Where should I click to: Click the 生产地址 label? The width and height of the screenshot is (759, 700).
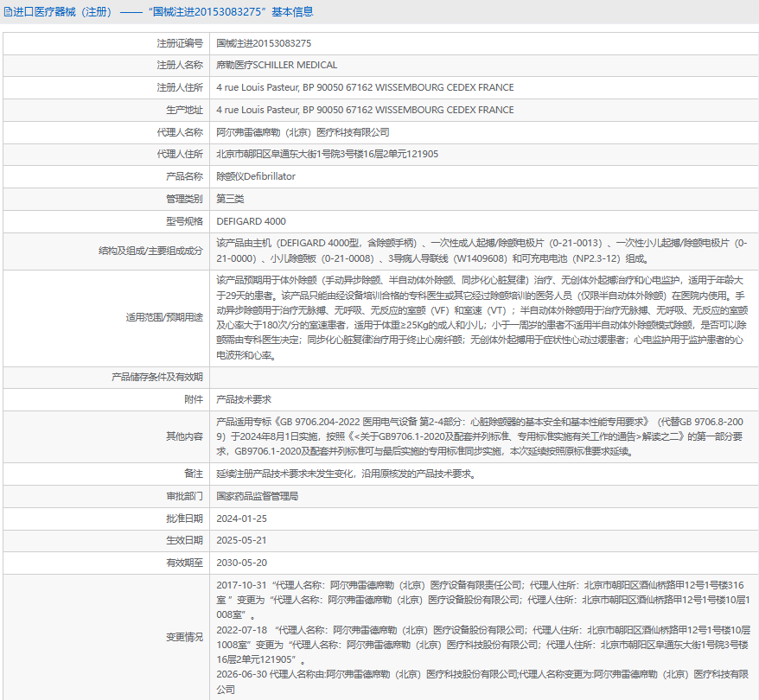(184, 110)
